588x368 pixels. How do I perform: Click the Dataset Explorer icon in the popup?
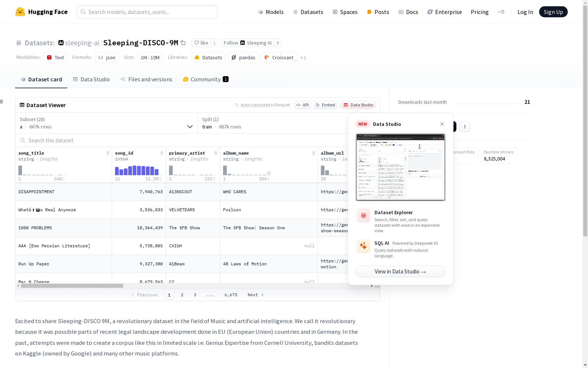tap(363, 216)
